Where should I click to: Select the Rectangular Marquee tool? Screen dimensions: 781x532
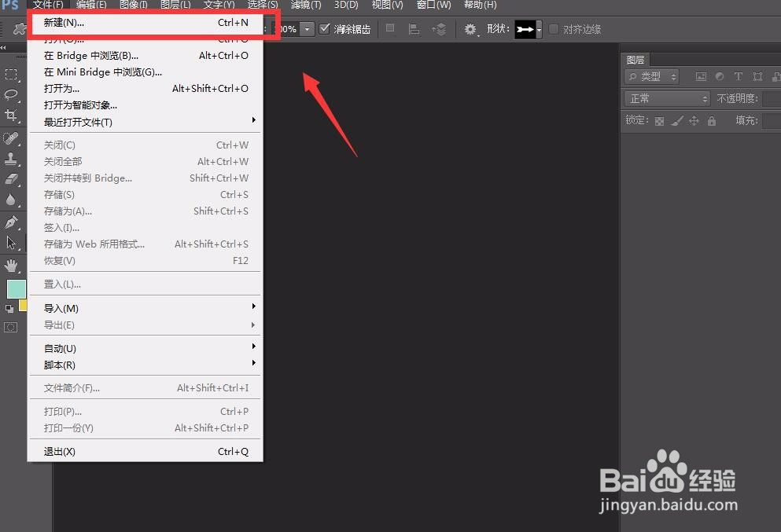coord(11,75)
